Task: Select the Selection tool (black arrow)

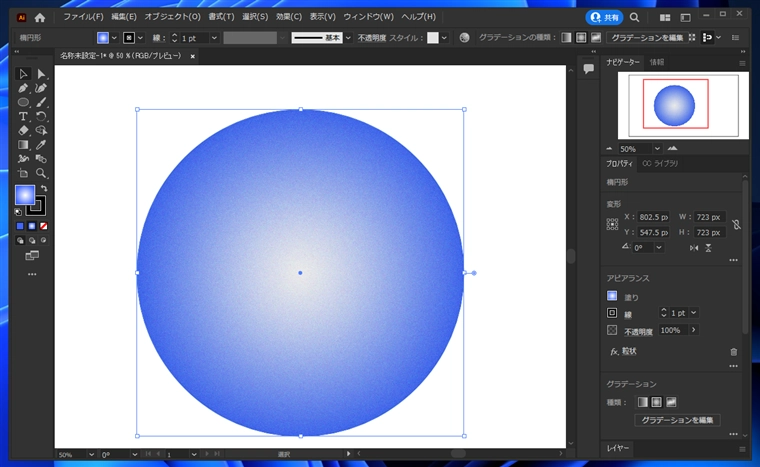Action: click(23, 74)
